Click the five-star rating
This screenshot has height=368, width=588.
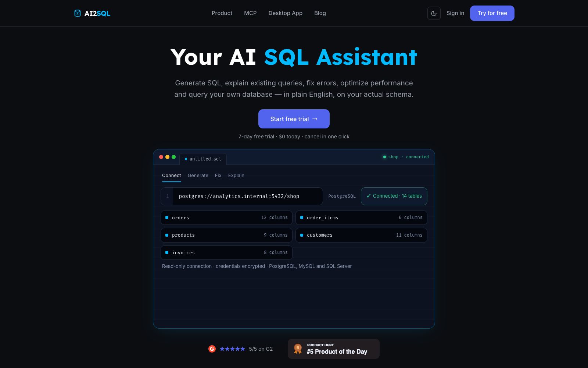pyautogui.click(x=232, y=349)
